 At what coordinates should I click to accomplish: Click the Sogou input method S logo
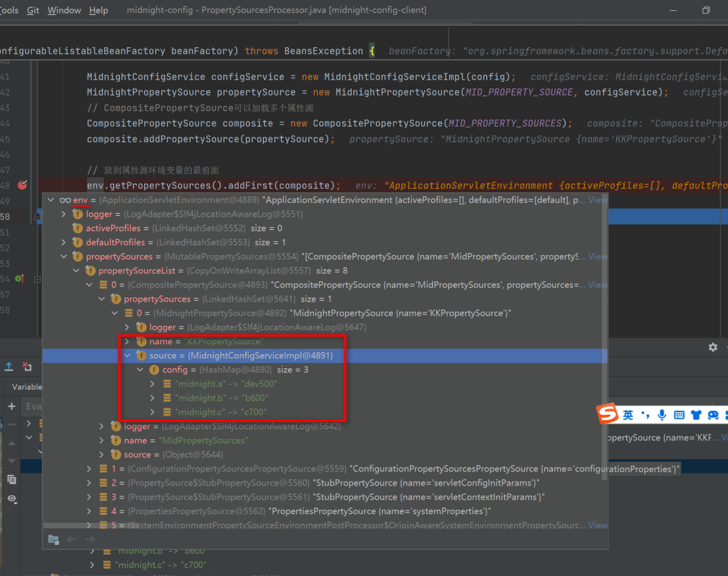click(x=608, y=413)
